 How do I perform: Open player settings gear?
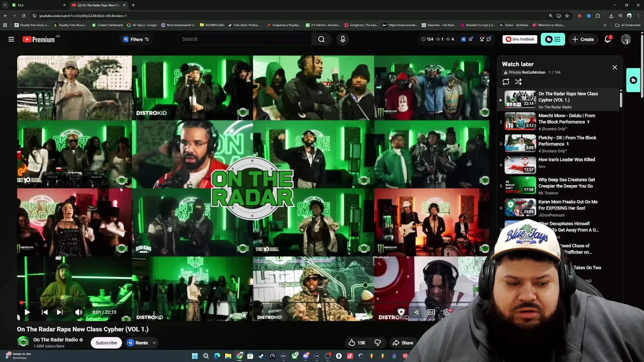point(446,312)
